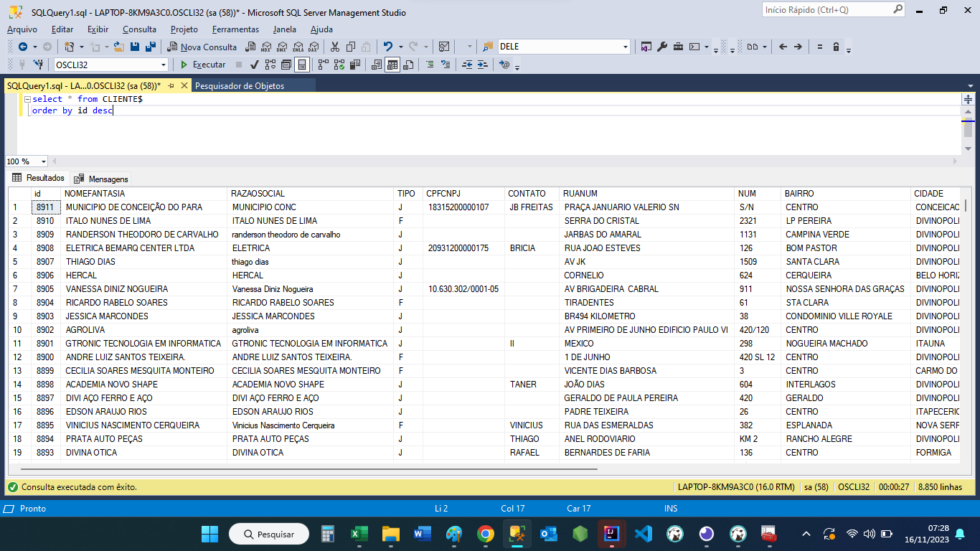Screen dimensions: 980x551
Task: Click cell with id 8905
Action: [45, 289]
